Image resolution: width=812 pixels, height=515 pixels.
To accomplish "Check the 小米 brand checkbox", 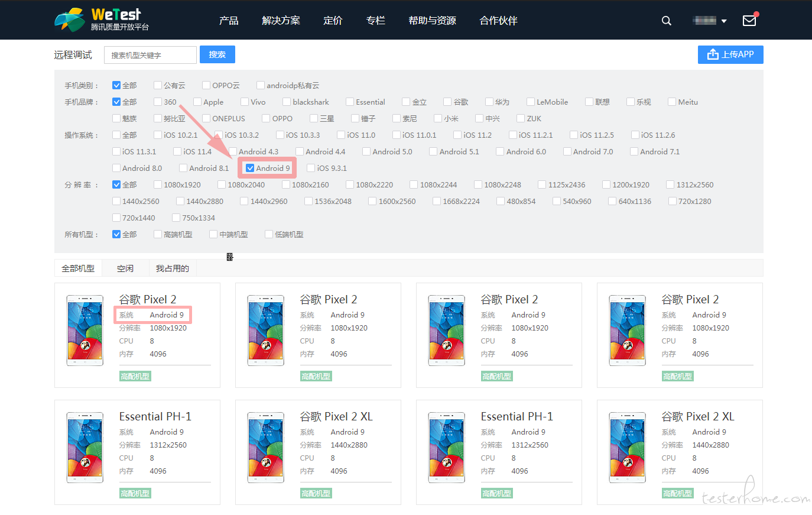I will pos(438,118).
